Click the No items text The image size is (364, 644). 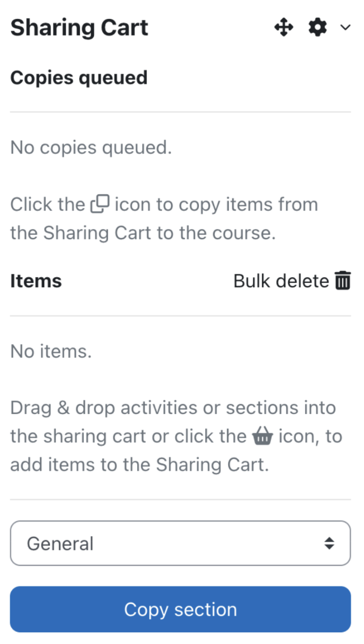pyautogui.click(x=51, y=351)
